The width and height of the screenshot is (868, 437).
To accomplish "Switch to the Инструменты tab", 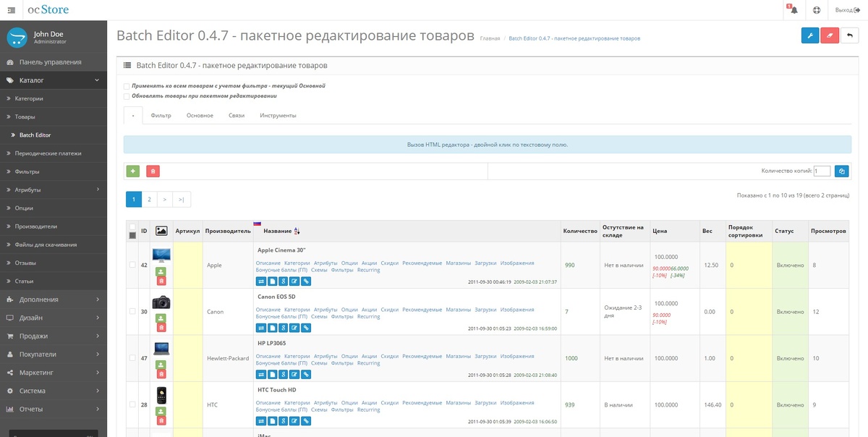I will [278, 116].
